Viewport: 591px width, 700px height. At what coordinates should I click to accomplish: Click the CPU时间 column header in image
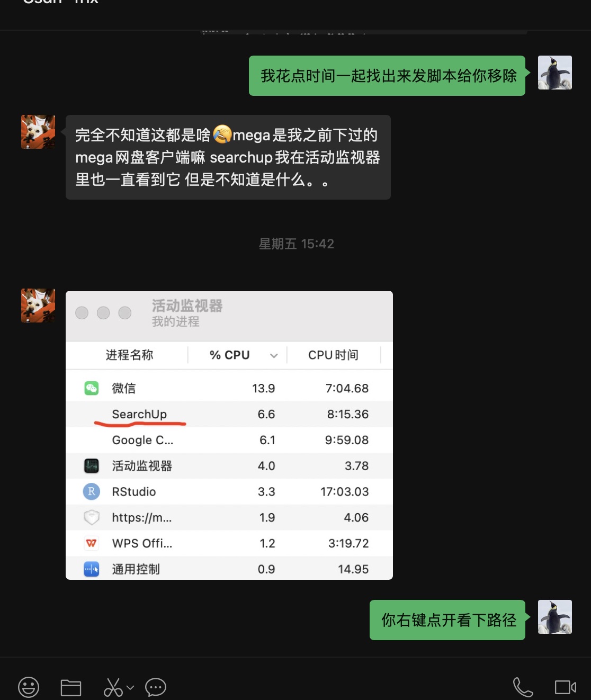[x=334, y=355]
